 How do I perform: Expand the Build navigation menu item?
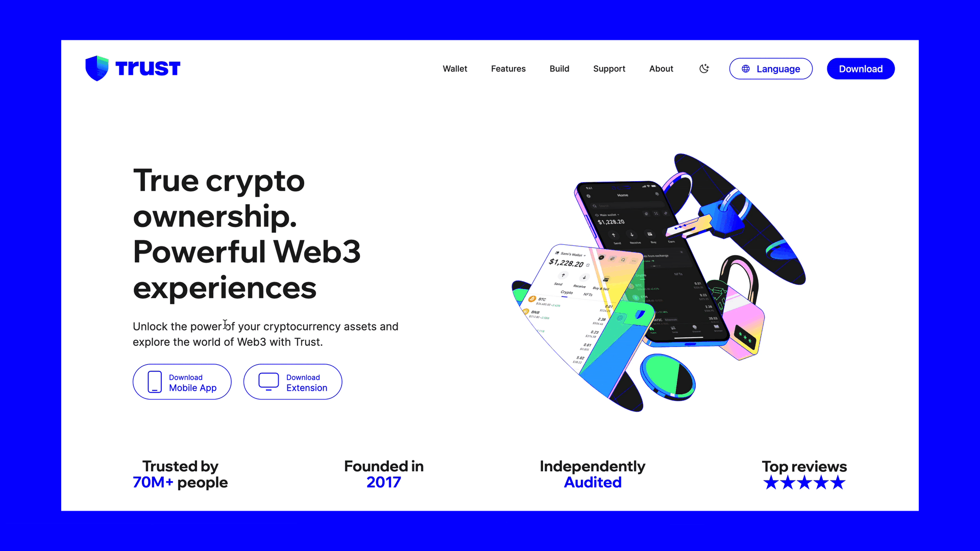click(x=559, y=68)
